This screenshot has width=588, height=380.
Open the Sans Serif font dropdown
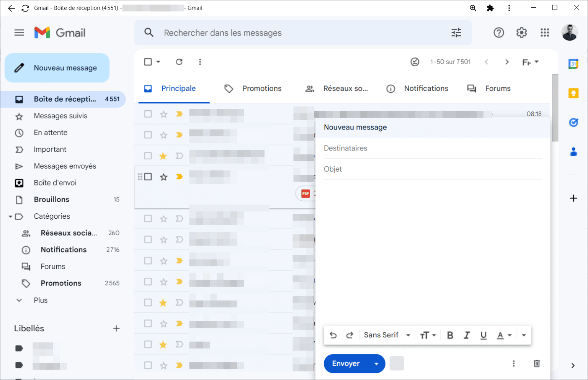point(386,335)
